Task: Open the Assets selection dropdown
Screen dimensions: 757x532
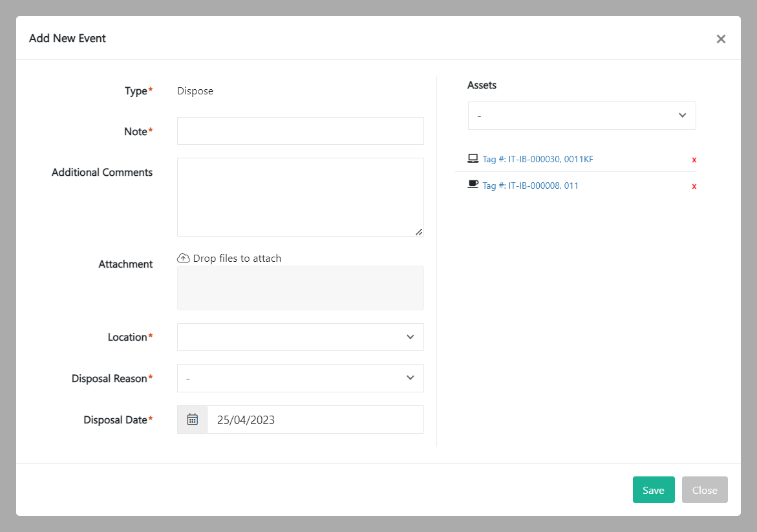Action: [581, 116]
